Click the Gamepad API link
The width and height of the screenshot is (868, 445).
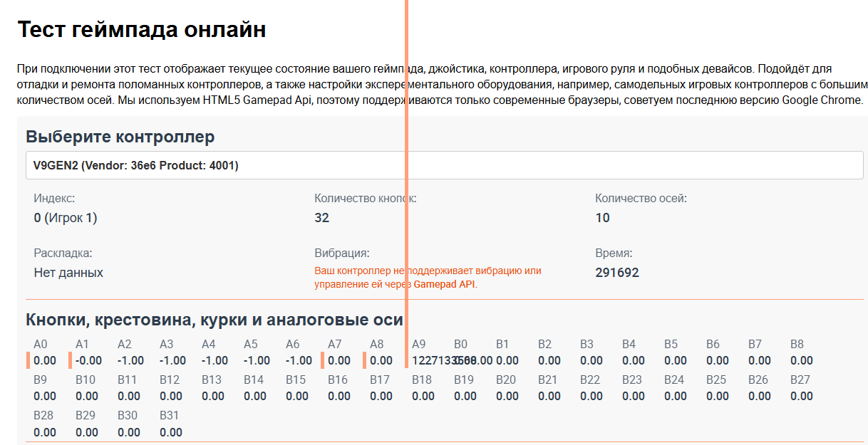pyautogui.click(x=445, y=284)
